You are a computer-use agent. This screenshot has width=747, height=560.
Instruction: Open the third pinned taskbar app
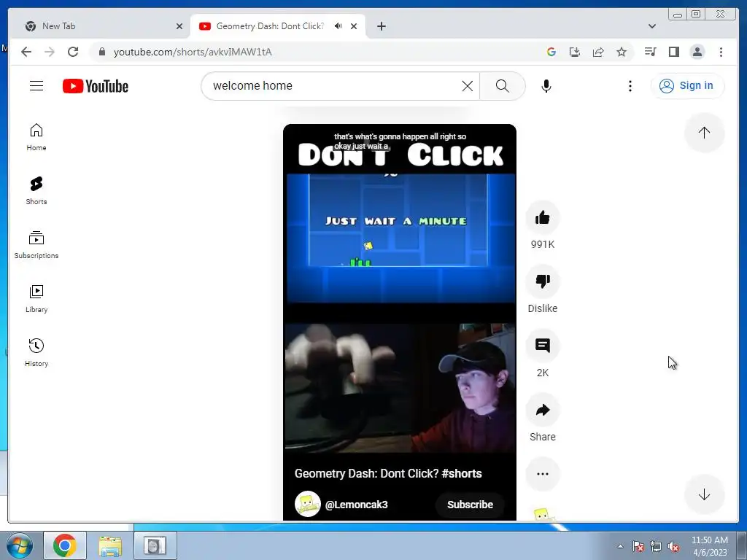pyautogui.click(x=155, y=545)
